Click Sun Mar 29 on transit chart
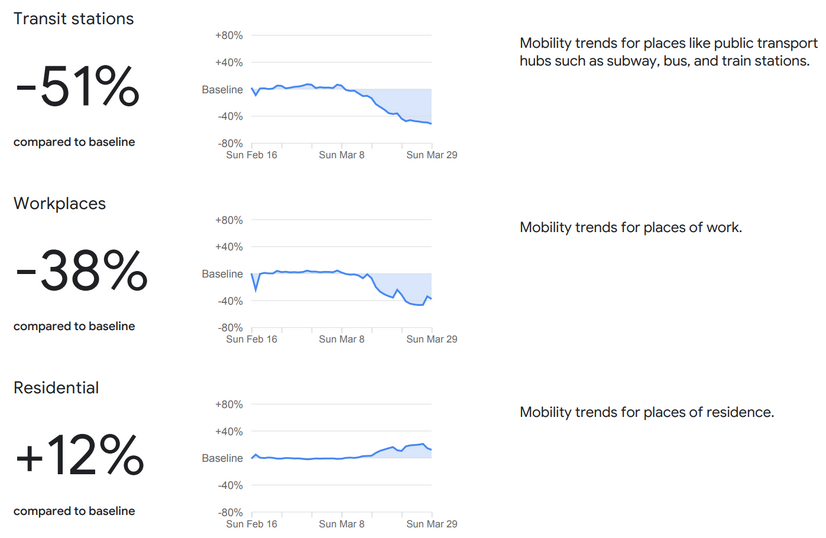This screenshot has width=826, height=538. point(431,155)
